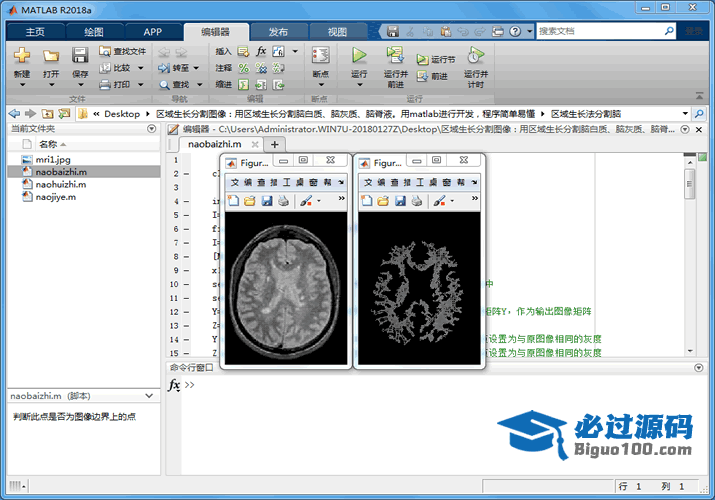Click the save icon in quick access bar
Viewport: 715px width, 500px height.
[x=393, y=31]
